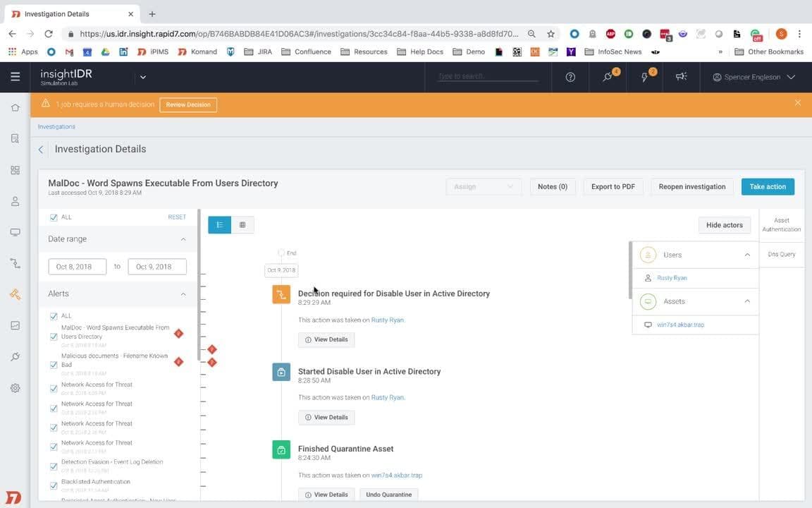Open win7s4.akbar.trap asset link in actors
This screenshot has width=812, height=508.
[680, 325]
